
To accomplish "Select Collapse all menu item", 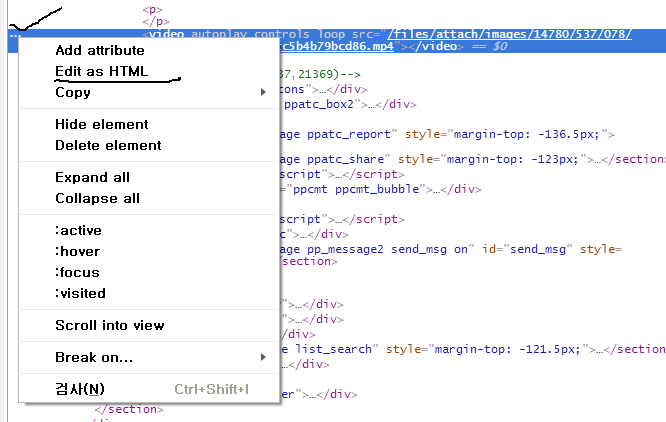I will [x=98, y=198].
